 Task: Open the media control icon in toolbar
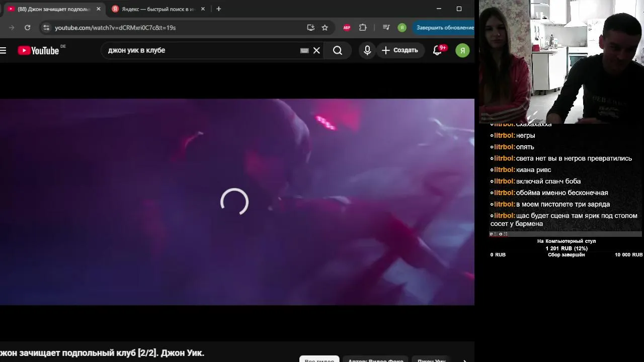[x=386, y=28]
